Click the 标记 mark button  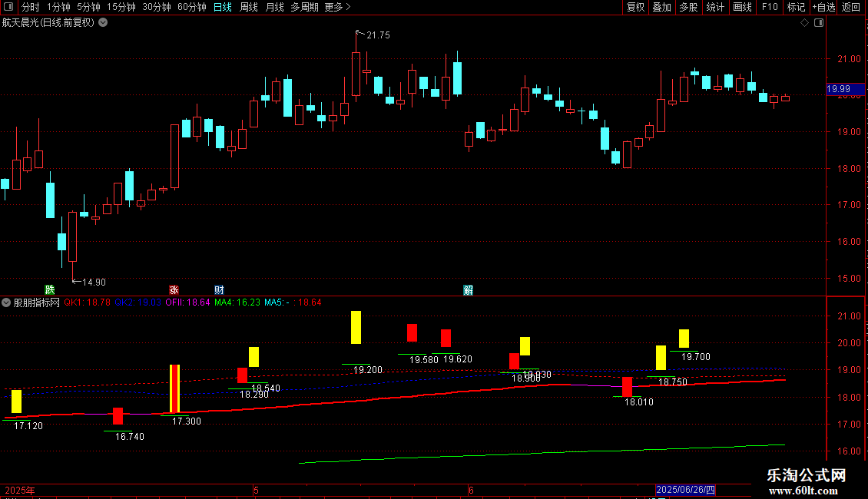796,7
